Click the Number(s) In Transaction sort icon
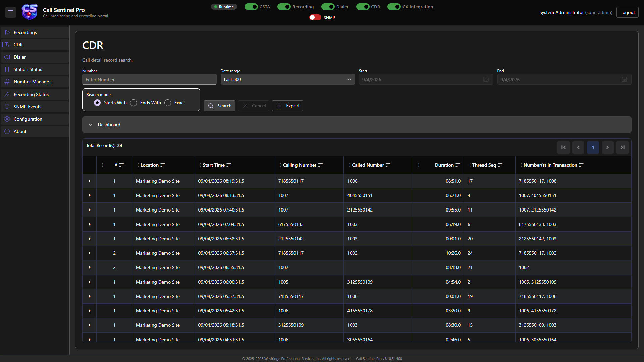This screenshot has height=362, width=644. [x=581, y=165]
